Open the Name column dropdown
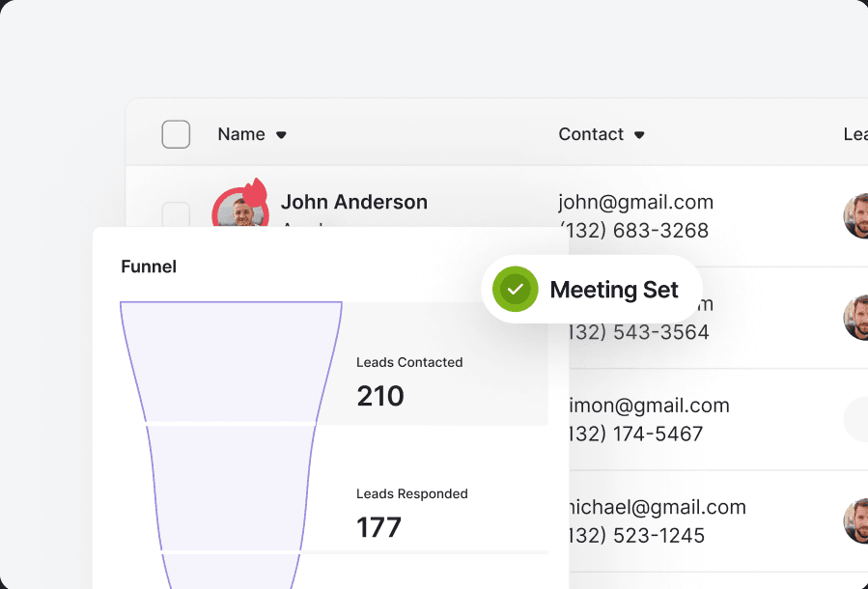Screen dimensions: 868x589 click(241, 134)
